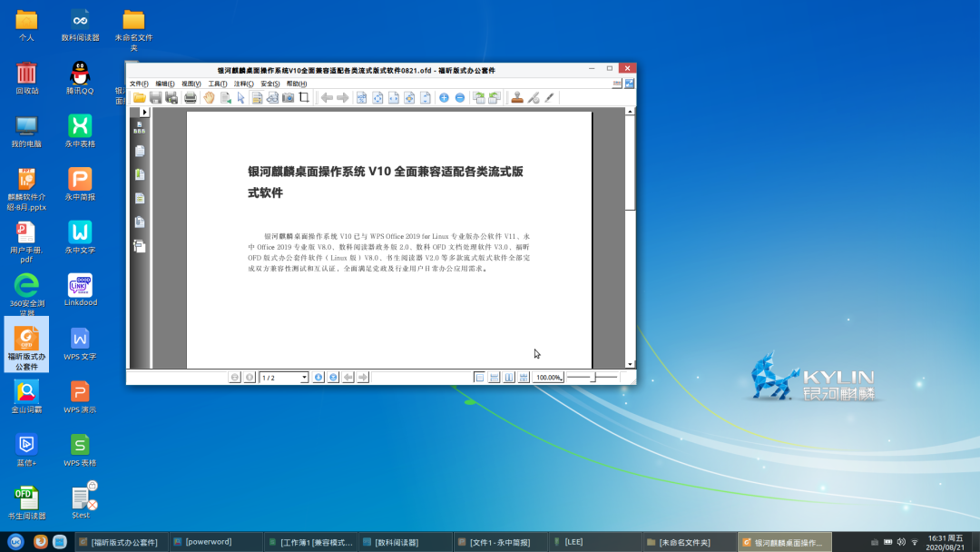Click the clock showing 16:31 in tray

pyautogui.click(x=945, y=542)
